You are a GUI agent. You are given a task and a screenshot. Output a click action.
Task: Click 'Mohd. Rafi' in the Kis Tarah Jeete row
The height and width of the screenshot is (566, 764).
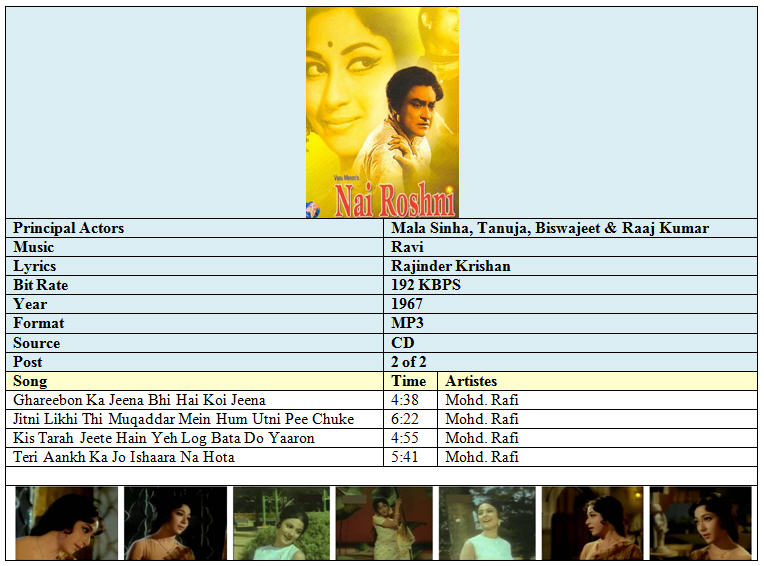482,438
